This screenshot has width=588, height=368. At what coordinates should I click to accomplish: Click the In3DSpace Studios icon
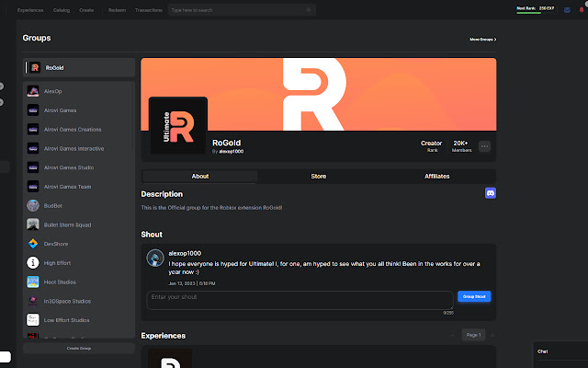pyautogui.click(x=33, y=301)
